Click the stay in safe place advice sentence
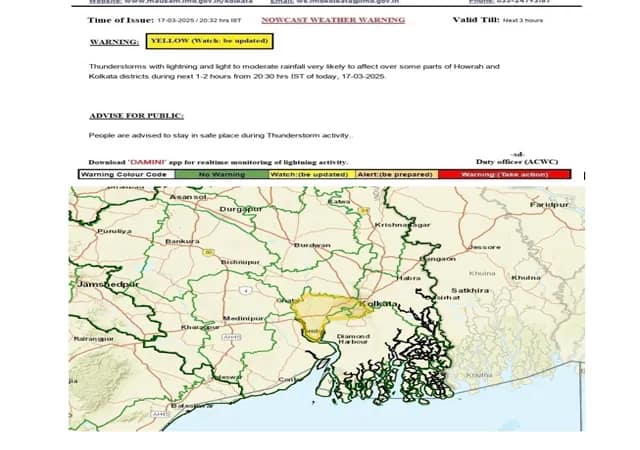 coord(221,135)
